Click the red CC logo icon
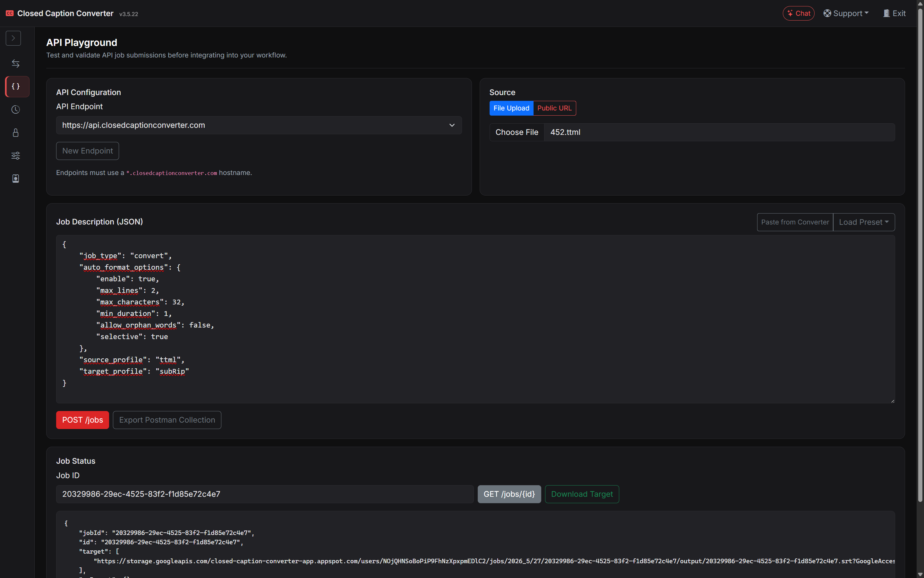 (x=10, y=13)
